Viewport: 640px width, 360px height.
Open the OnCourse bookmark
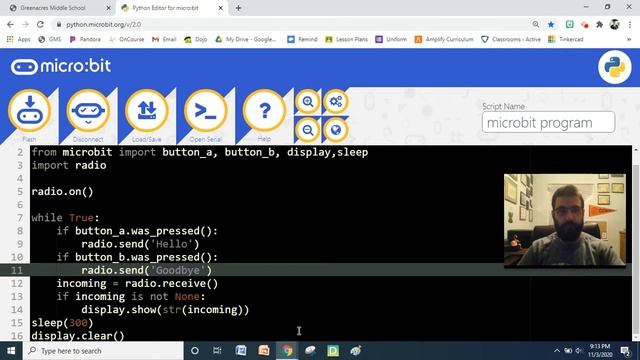click(127, 40)
